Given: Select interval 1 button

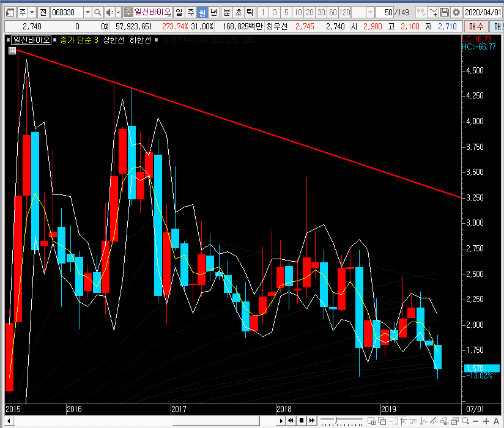Looking at the screenshot, I should [263, 12].
